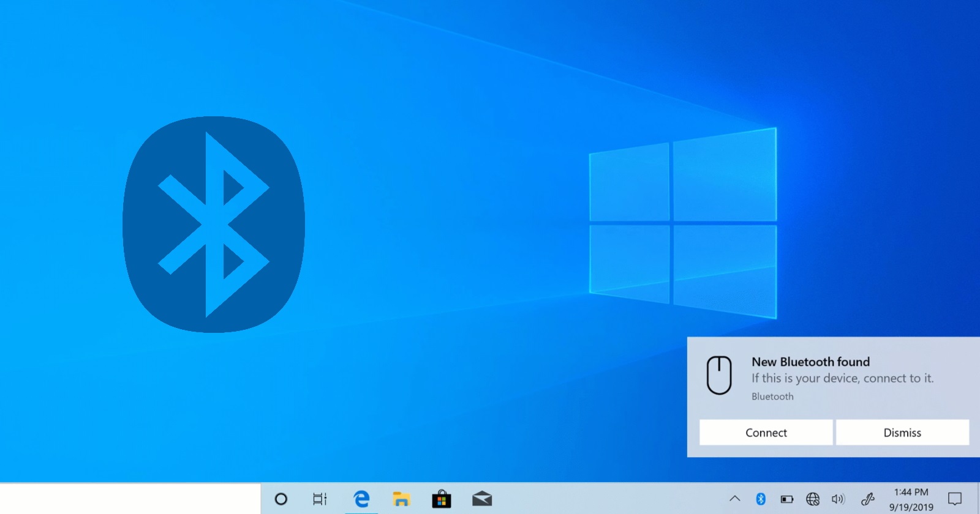Open Task View from taskbar
The height and width of the screenshot is (514, 980).
click(320, 499)
